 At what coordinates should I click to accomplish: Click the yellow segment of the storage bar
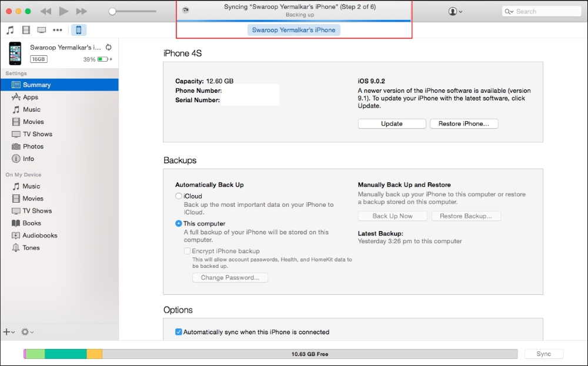[95, 354]
